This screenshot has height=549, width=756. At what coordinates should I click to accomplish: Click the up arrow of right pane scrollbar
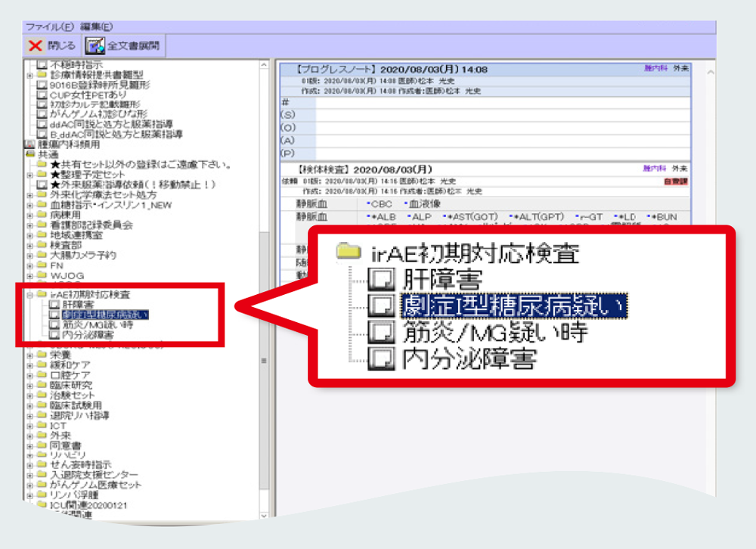tap(711, 73)
